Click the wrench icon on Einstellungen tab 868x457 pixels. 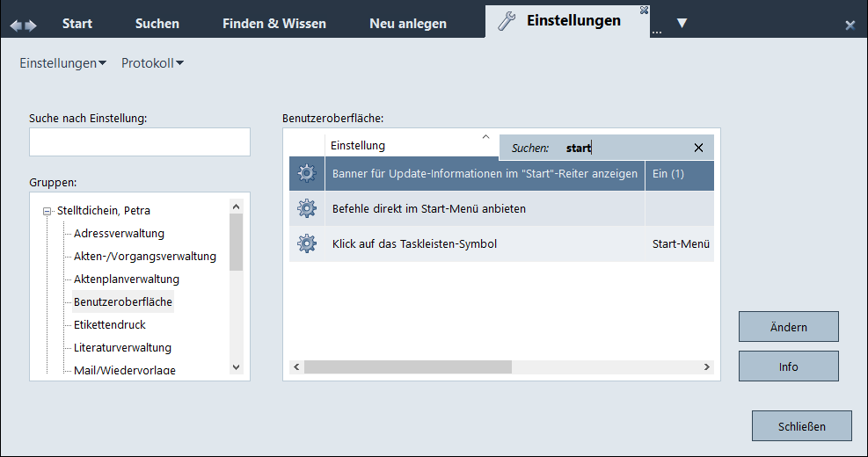click(x=507, y=22)
